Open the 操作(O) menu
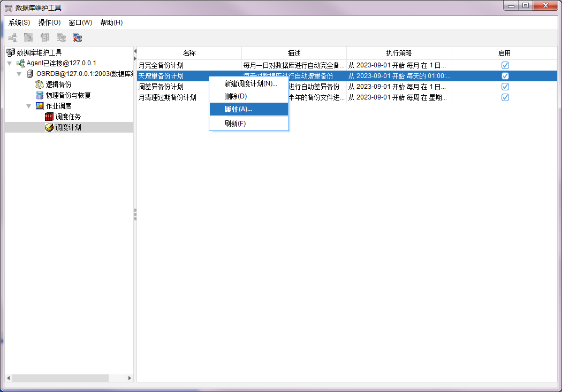 49,22
